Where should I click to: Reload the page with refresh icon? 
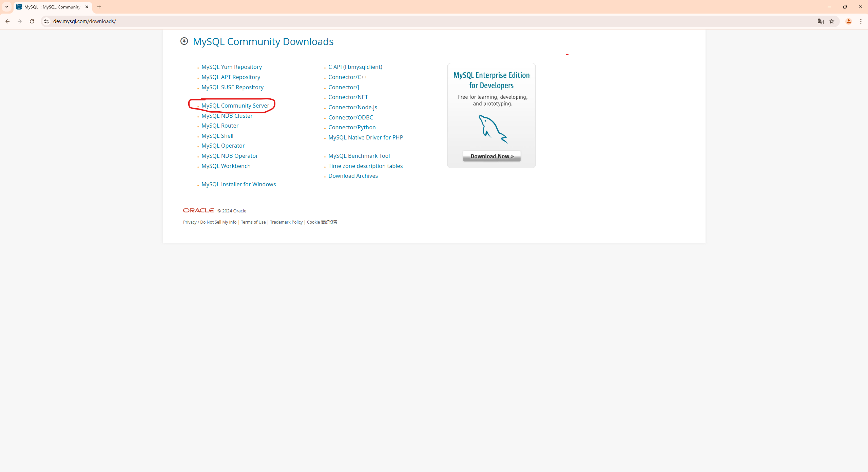(x=32, y=21)
